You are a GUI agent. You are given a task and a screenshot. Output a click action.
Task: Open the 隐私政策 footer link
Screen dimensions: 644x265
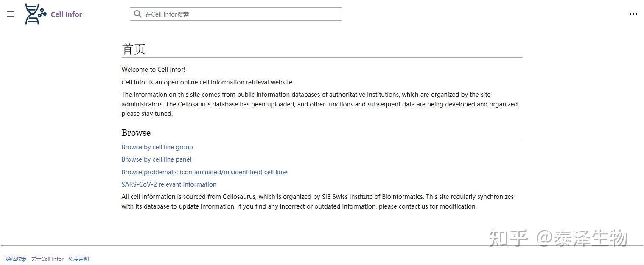tap(16, 259)
